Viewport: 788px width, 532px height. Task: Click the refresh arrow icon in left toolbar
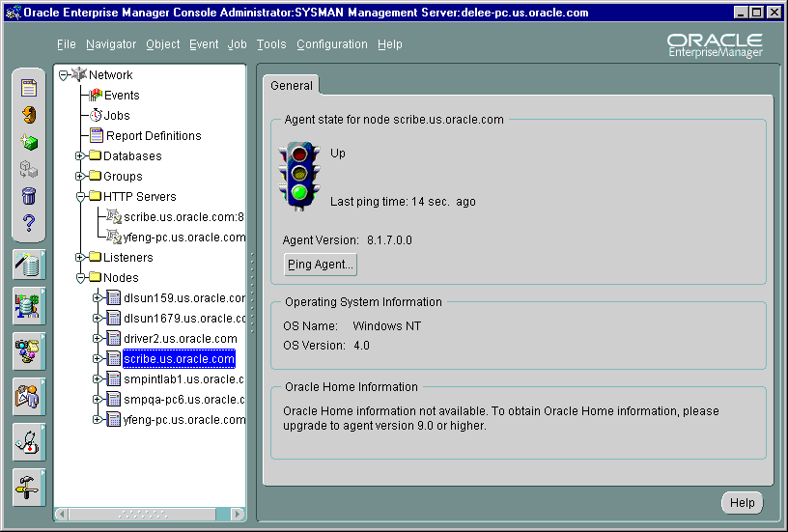pos(29,115)
